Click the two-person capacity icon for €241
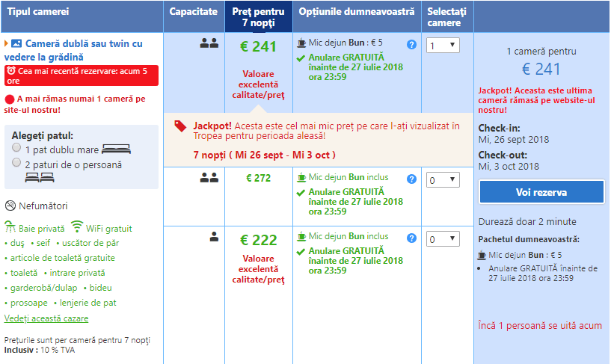The width and height of the screenshot is (611, 364). click(x=209, y=43)
